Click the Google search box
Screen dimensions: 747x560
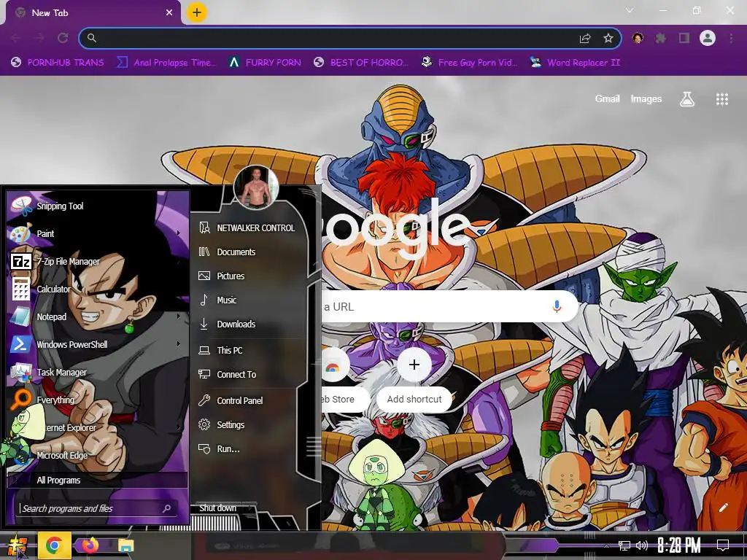(448, 306)
